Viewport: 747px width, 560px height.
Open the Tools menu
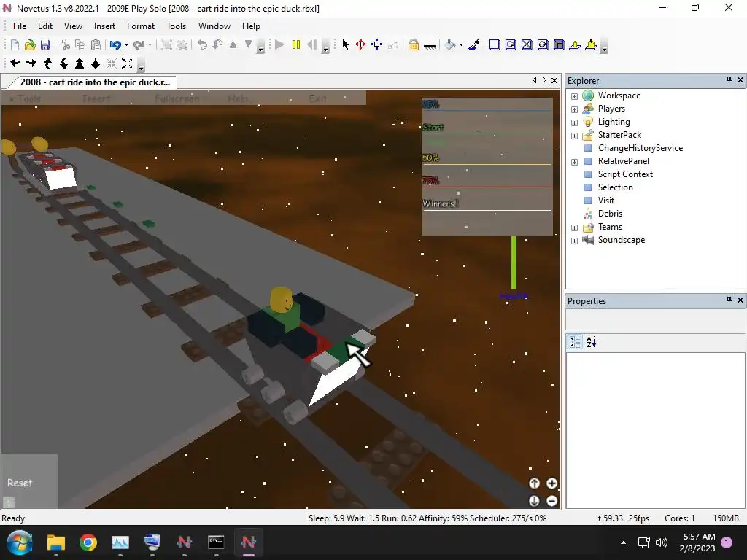pyautogui.click(x=176, y=26)
